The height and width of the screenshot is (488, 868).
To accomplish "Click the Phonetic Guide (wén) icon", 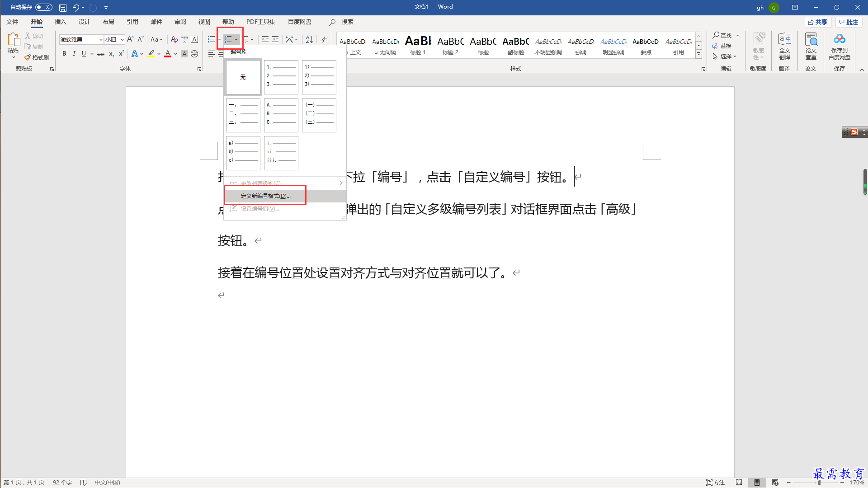I will tap(184, 39).
